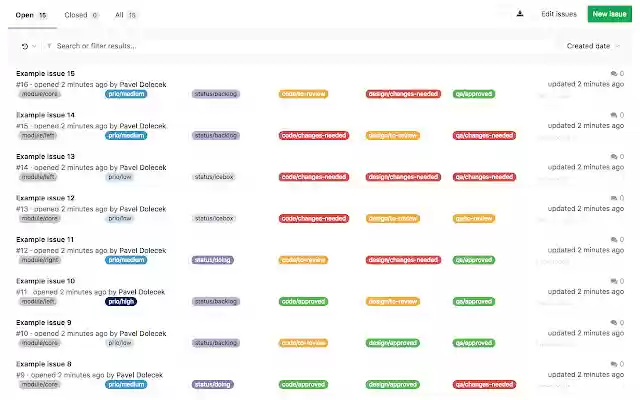Create a New issue
640x400 pixels.
pos(609,14)
